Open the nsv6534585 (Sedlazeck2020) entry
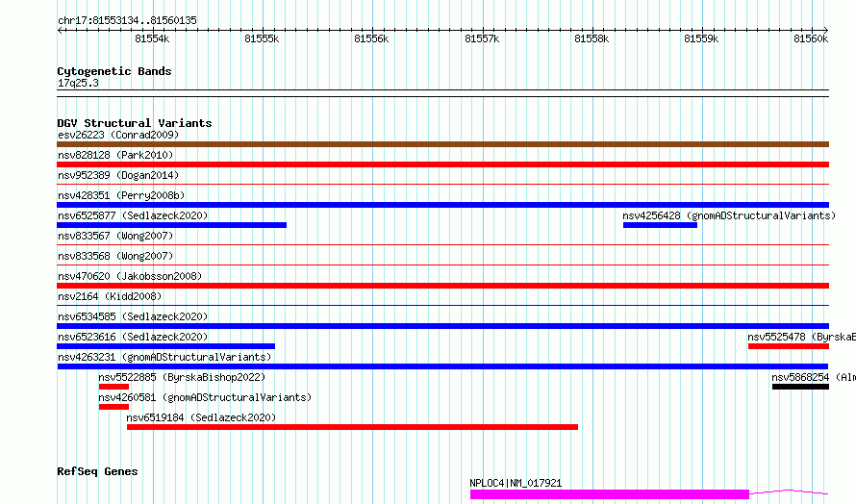The height and width of the screenshot is (504, 856). (133, 316)
